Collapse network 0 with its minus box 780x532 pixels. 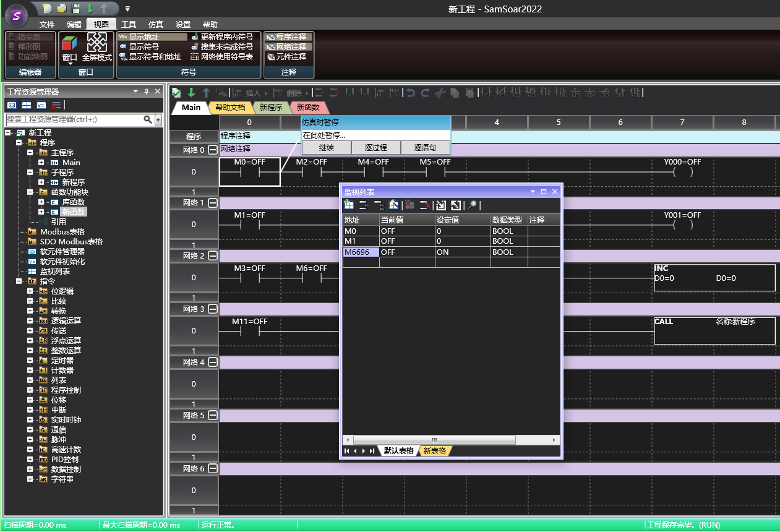coord(213,149)
